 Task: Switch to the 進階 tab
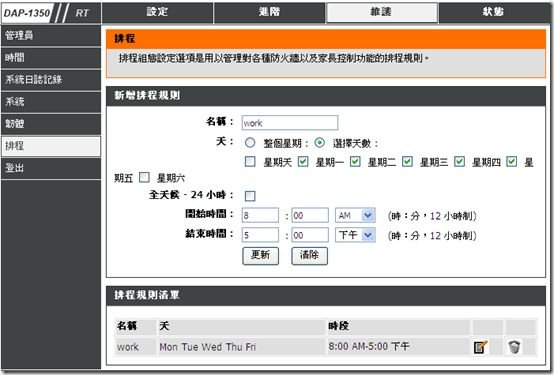[269, 13]
